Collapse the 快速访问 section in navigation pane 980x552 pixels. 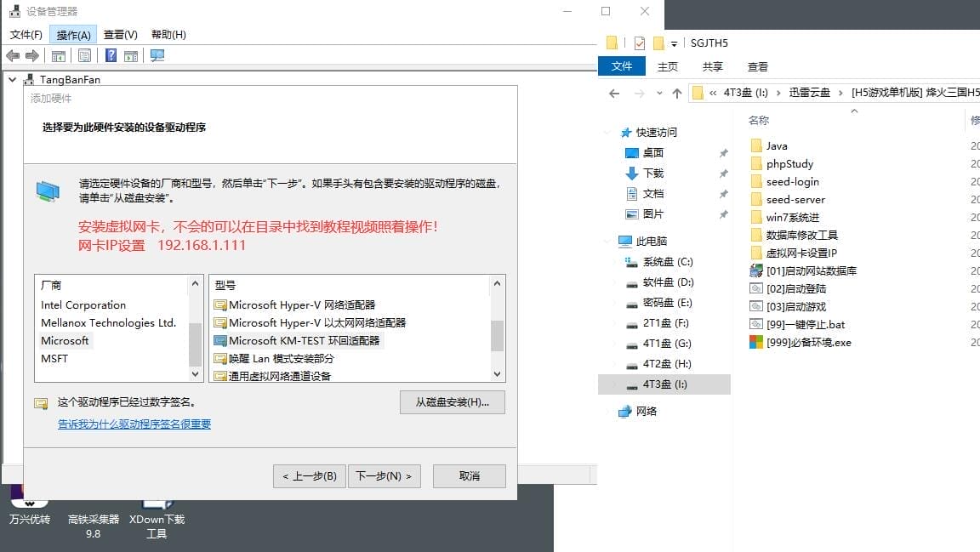pyautogui.click(x=607, y=133)
